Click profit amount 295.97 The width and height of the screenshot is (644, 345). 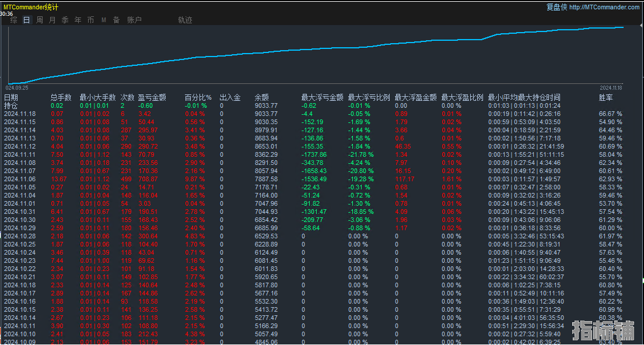pyautogui.click(x=148, y=131)
